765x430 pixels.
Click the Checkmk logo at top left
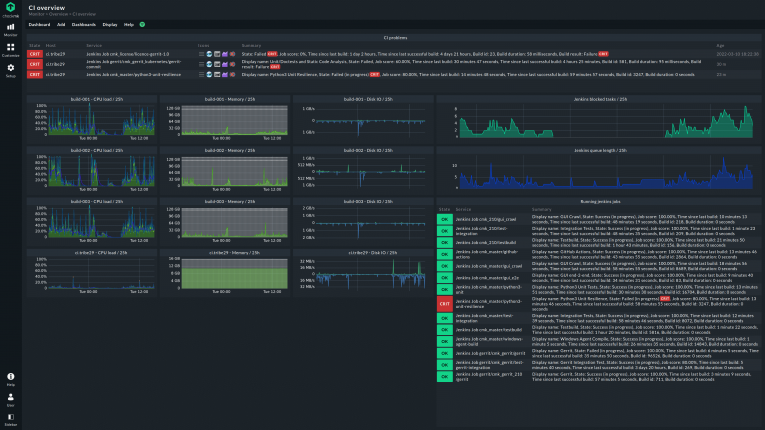pyautogui.click(x=11, y=9)
